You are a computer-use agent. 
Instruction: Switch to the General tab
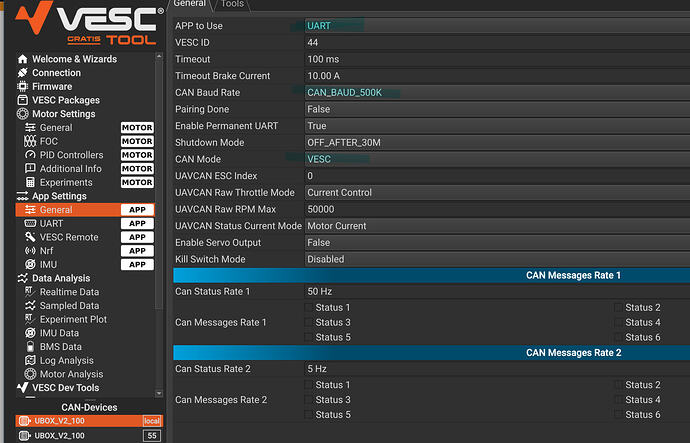tap(190, 4)
